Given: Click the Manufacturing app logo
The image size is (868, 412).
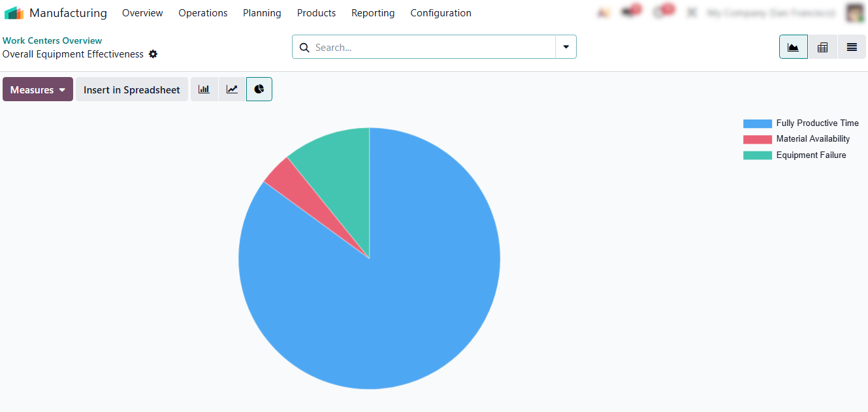Looking at the screenshot, I should click(14, 13).
